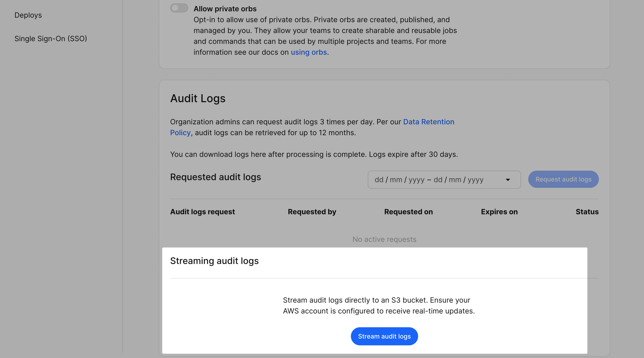Open Single Sign-On (SSO) settings

[51, 39]
